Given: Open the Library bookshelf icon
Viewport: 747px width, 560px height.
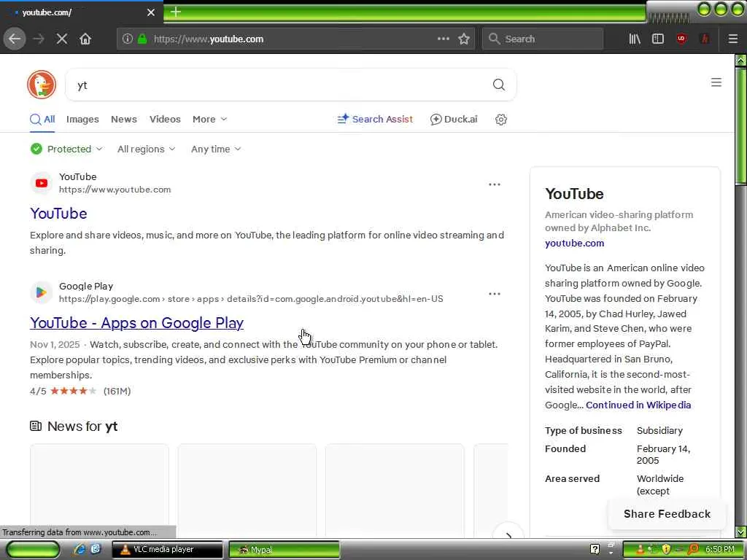Looking at the screenshot, I should point(635,39).
